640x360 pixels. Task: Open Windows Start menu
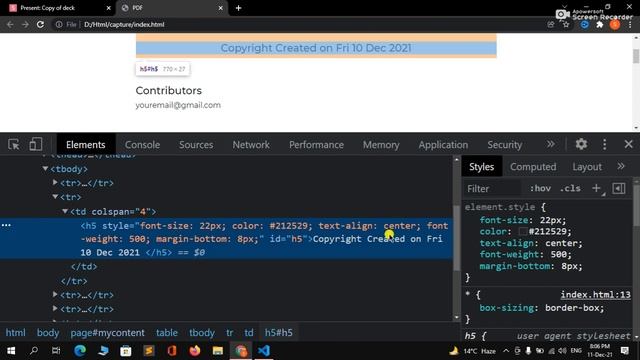coord(11,351)
